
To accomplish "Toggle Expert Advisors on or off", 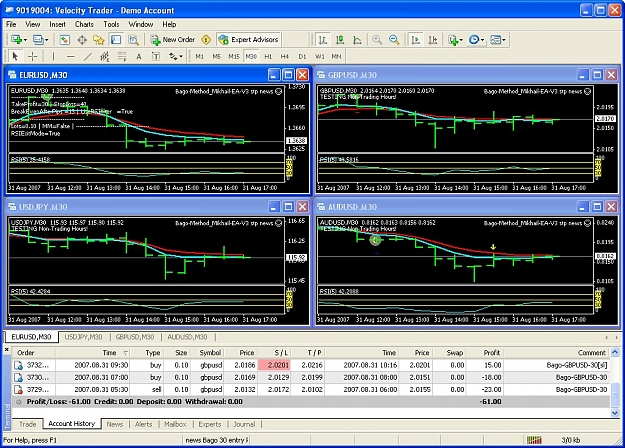I will [249, 39].
